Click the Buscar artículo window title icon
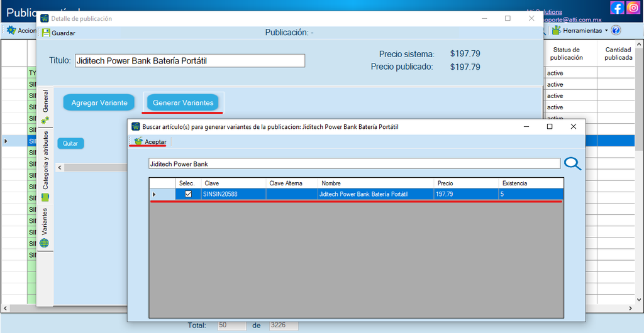This screenshot has width=644, height=333. pos(136,127)
